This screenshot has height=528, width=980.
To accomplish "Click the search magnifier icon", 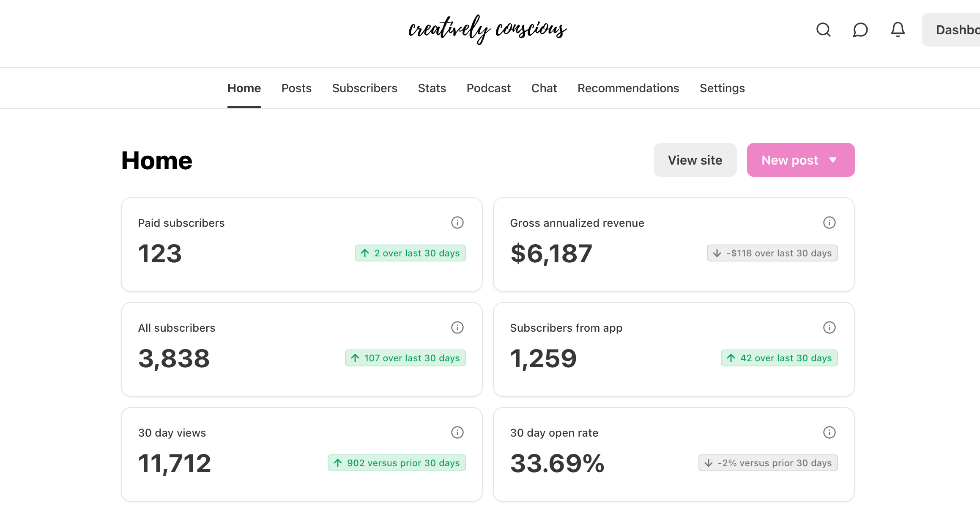I will point(823,30).
